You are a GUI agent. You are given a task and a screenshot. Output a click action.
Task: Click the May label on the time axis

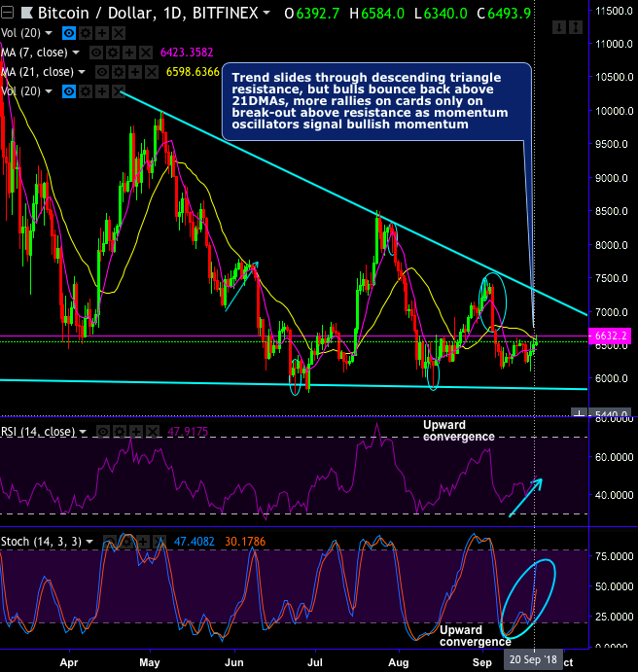pos(149,662)
